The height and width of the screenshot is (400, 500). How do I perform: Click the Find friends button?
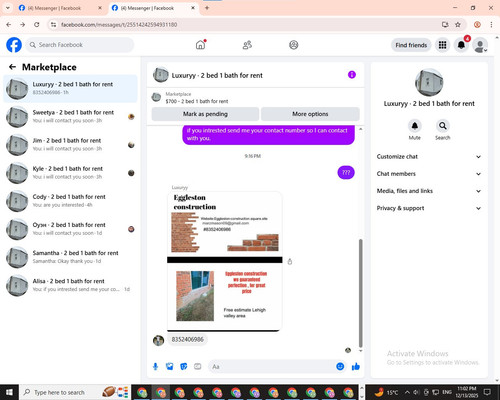411,45
